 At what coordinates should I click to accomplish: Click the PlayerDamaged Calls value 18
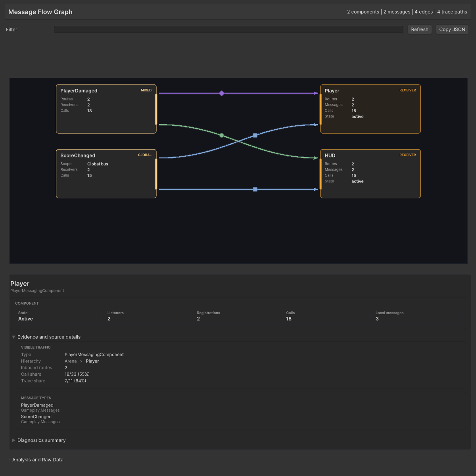[89, 111]
